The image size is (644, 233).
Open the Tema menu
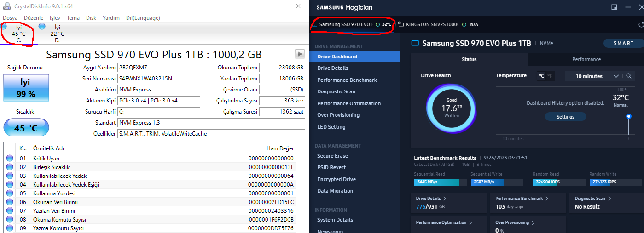pos(73,18)
